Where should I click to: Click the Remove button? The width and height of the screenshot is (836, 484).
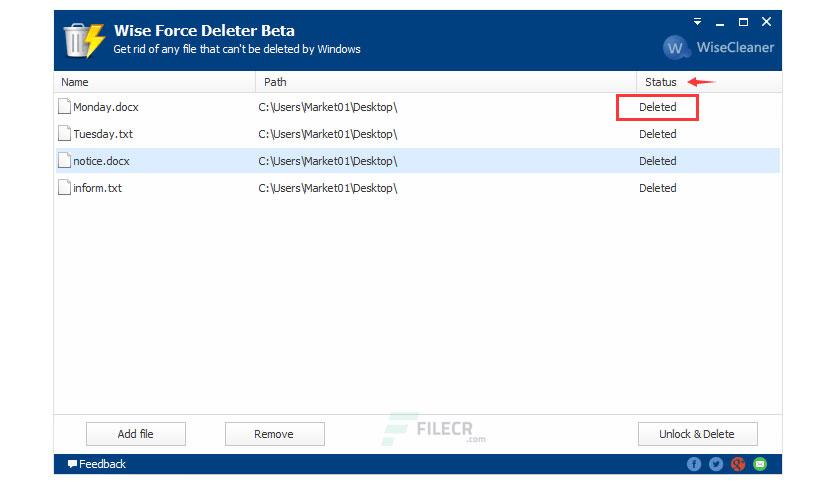click(274, 434)
